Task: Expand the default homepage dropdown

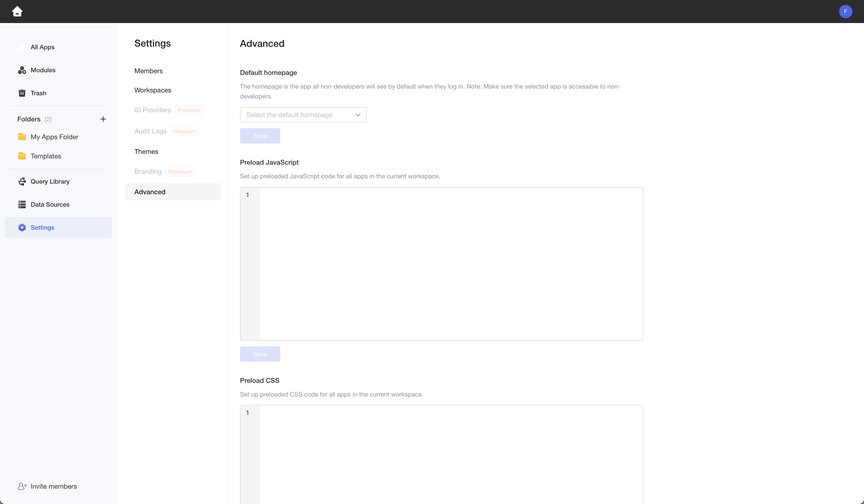Action: tap(298, 115)
